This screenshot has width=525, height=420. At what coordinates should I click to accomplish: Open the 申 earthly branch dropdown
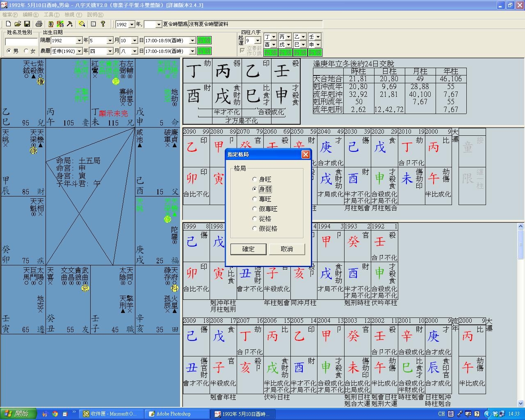318,45
